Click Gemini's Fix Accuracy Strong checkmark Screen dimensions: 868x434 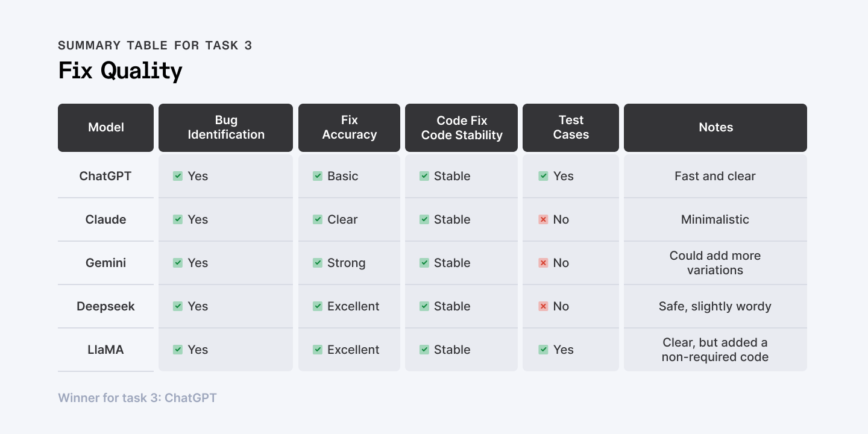coord(318,263)
